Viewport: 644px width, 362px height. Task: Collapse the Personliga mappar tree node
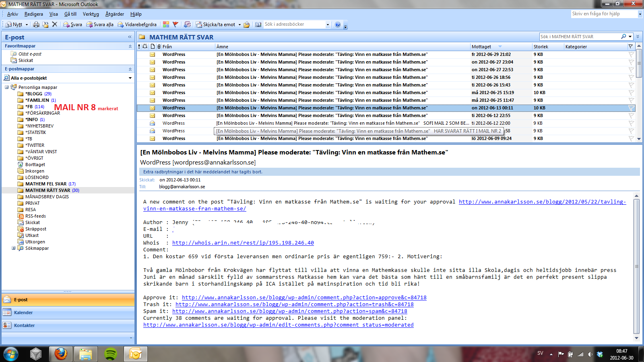[x=6, y=87]
